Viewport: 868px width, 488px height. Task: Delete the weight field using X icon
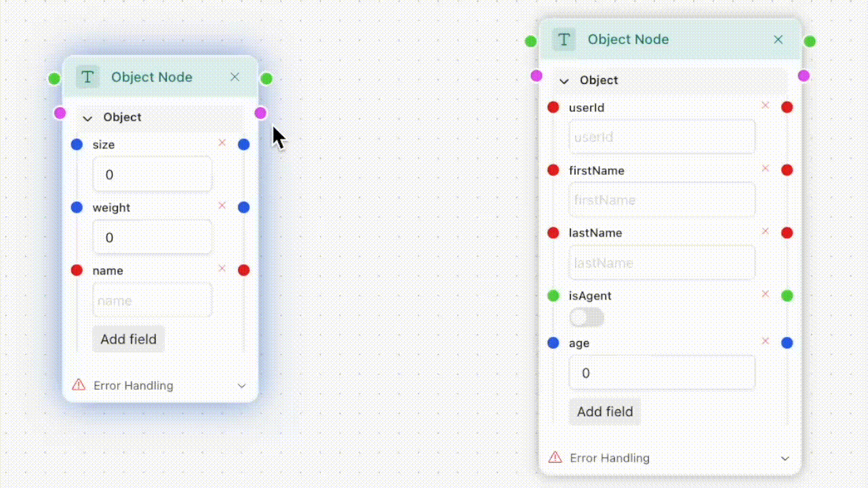pyautogui.click(x=222, y=205)
